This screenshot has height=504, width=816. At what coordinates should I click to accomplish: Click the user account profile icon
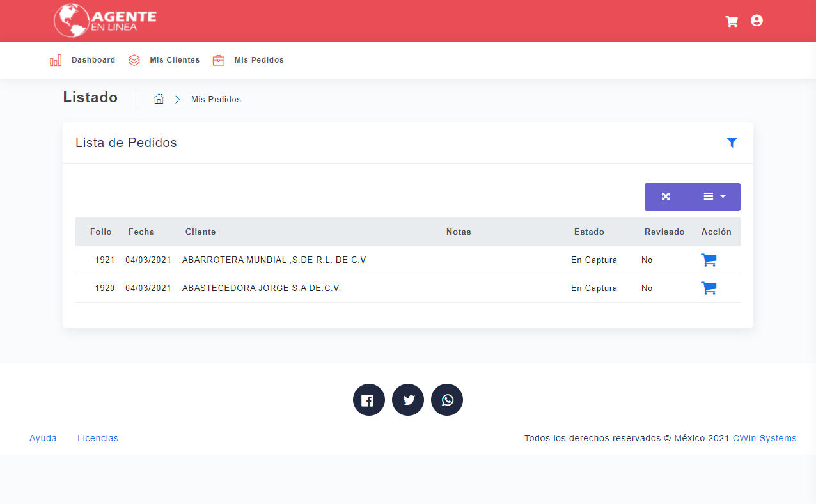pyautogui.click(x=757, y=20)
